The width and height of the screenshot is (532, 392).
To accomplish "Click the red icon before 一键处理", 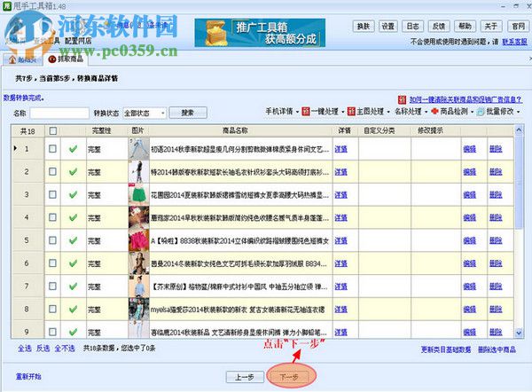I will [x=306, y=112].
